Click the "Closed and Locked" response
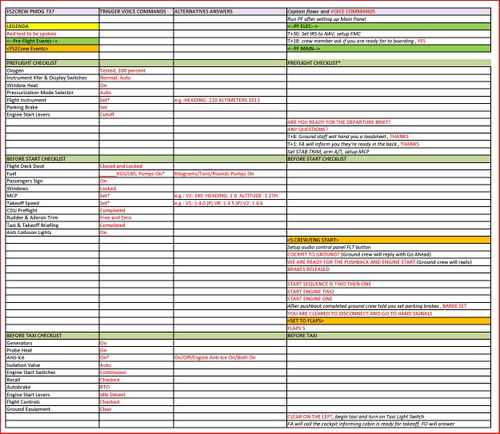The height and width of the screenshot is (434, 500). click(x=136, y=166)
